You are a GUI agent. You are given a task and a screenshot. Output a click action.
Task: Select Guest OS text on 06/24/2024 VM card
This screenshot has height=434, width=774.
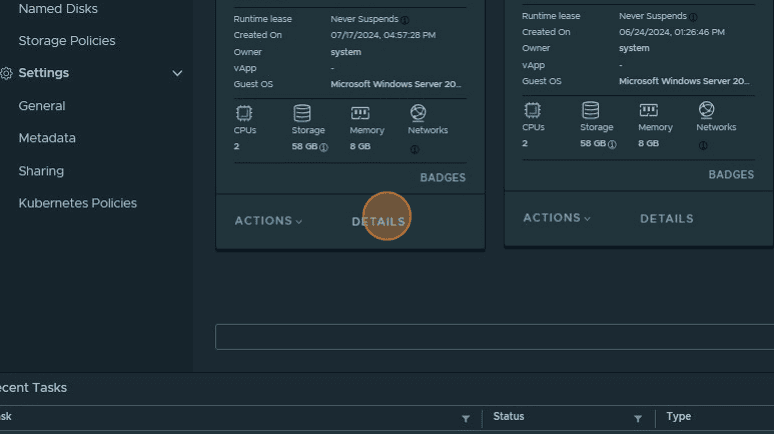684,81
